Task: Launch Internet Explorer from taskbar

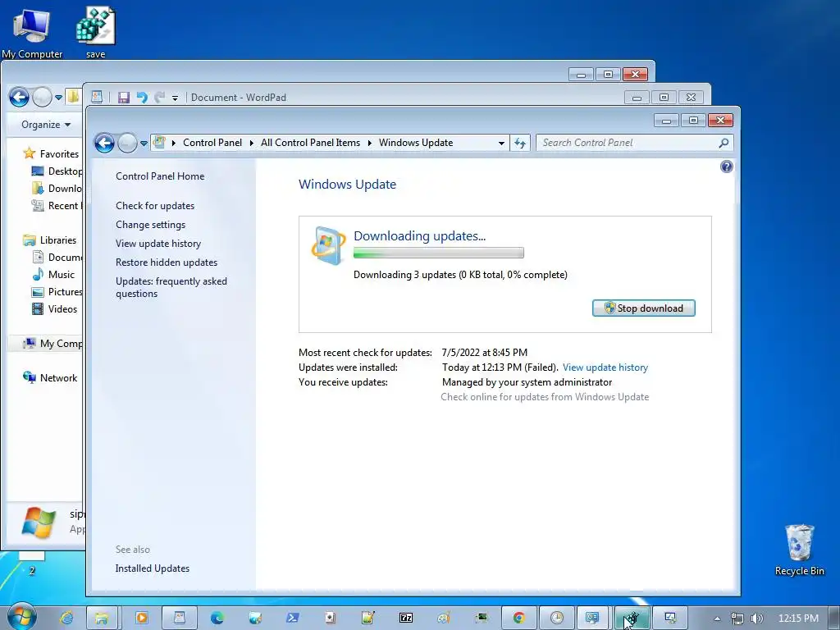Action: [x=66, y=618]
